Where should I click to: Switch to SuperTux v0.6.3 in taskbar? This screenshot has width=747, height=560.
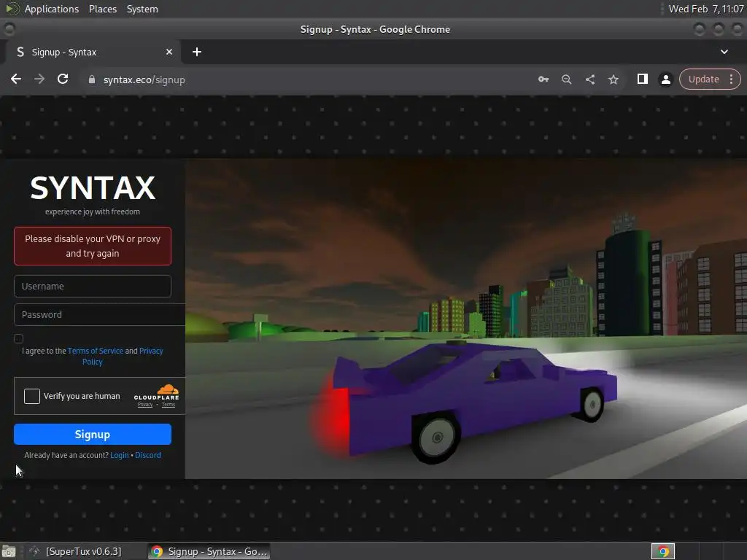pyautogui.click(x=75, y=551)
